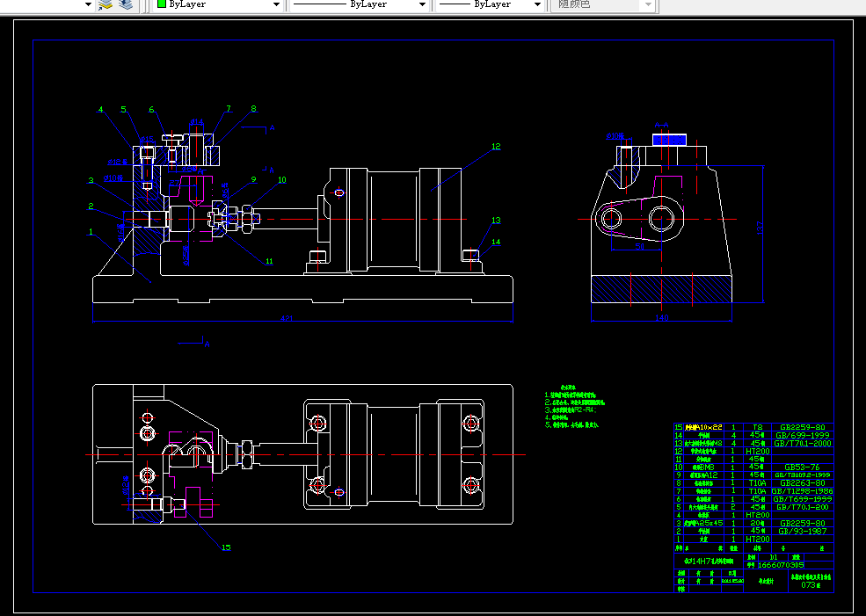Select the blue filled rectangle under A-A
Viewport: 866px width, 616px height.
coord(669,139)
